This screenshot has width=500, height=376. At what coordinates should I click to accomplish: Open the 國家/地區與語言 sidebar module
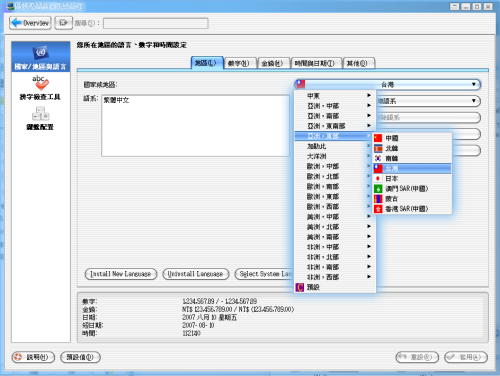[40, 57]
